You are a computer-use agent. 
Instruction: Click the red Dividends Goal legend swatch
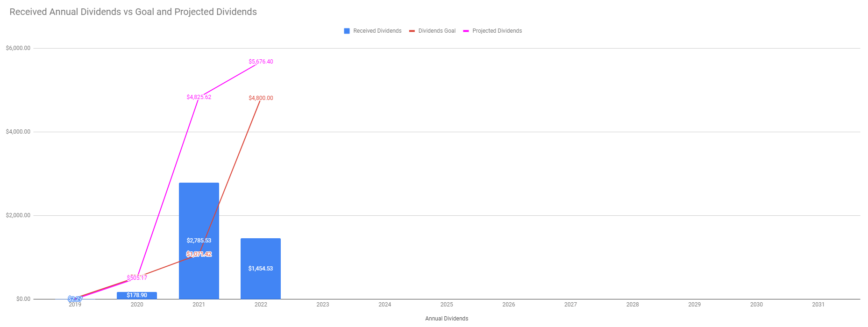(x=412, y=31)
